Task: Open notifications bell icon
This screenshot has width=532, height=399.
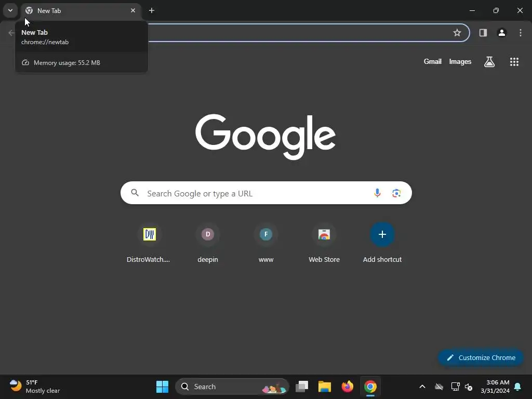Action: [x=518, y=387]
